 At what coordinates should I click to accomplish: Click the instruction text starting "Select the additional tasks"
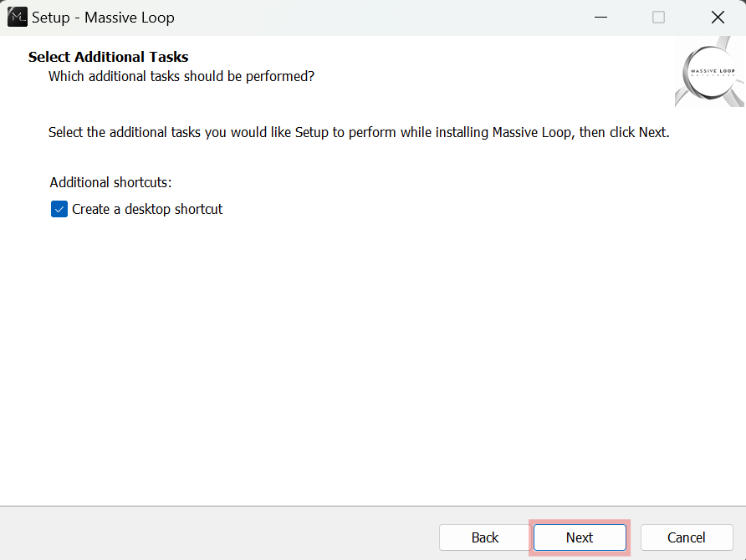(x=359, y=132)
